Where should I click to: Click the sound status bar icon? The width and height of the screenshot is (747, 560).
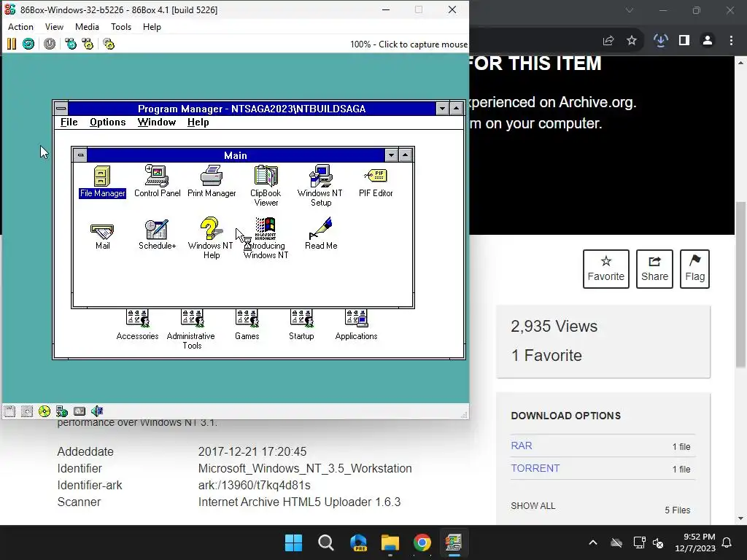[x=97, y=411]
